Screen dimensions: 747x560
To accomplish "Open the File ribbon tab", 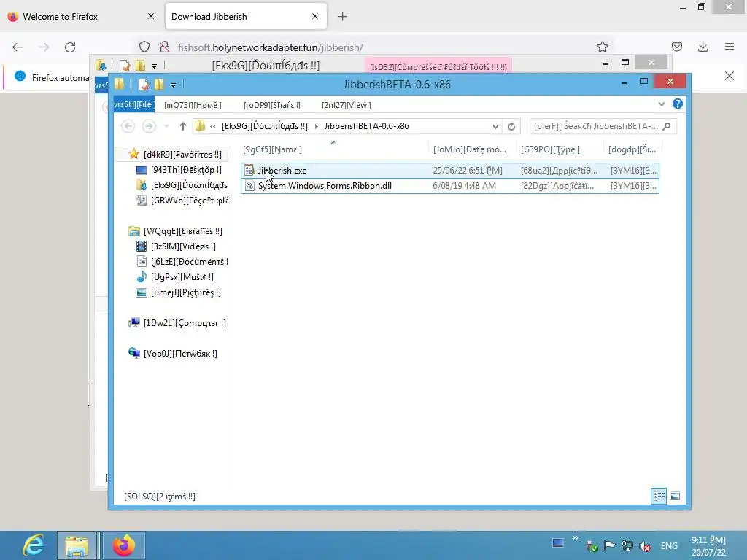I will [x=133, y=104].
